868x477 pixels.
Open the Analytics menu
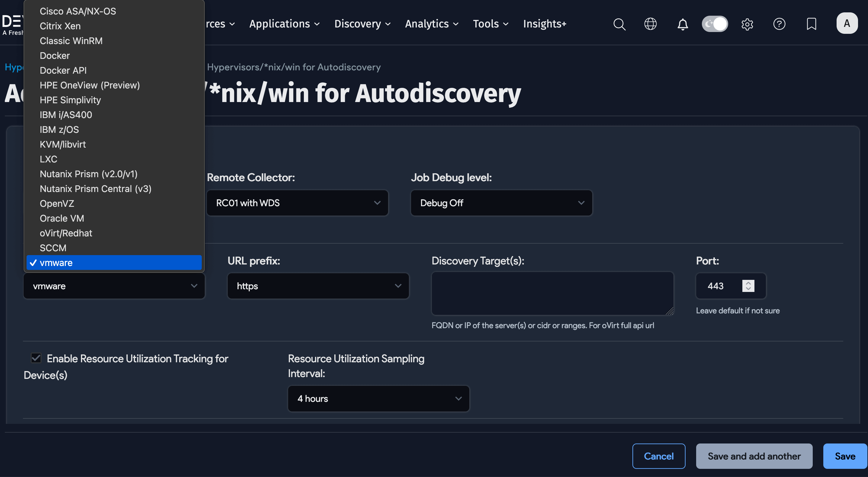(x=431, y=24)
